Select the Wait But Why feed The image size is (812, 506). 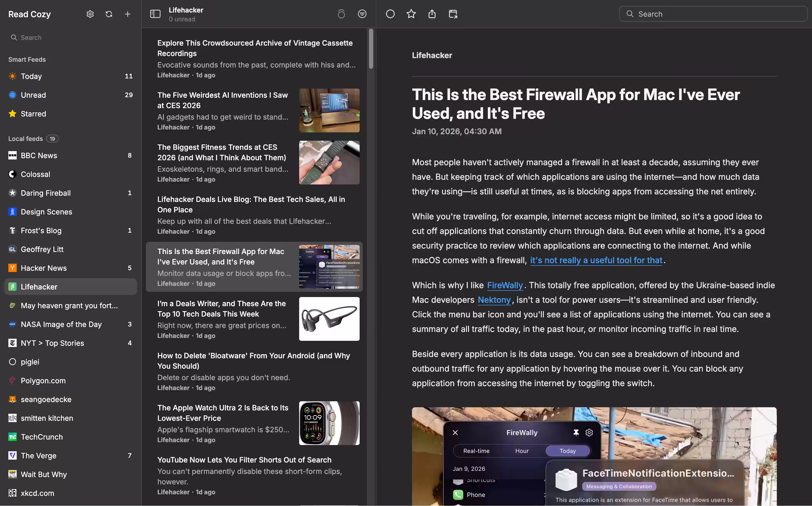point(70,474)
